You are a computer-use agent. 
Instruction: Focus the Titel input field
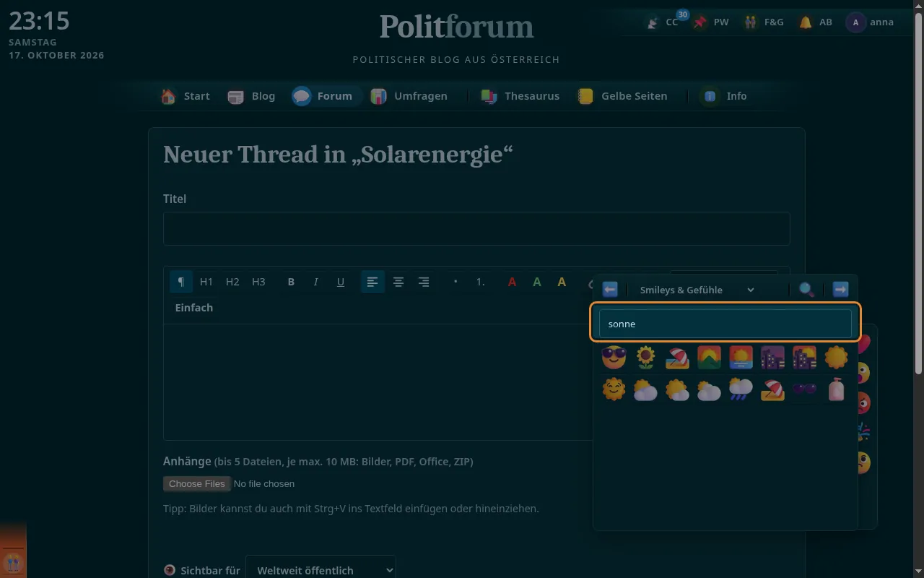(476, 228)
